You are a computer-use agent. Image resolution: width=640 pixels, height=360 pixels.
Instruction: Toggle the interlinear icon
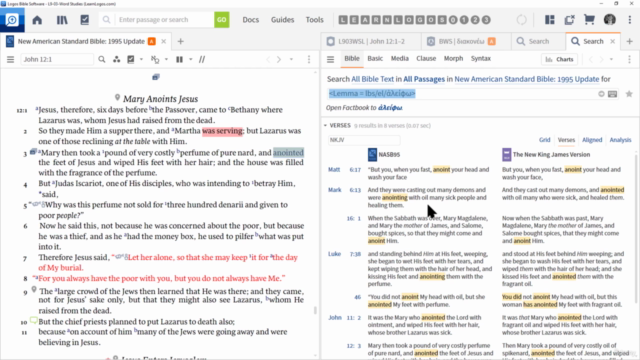click(x=155, y=60)
